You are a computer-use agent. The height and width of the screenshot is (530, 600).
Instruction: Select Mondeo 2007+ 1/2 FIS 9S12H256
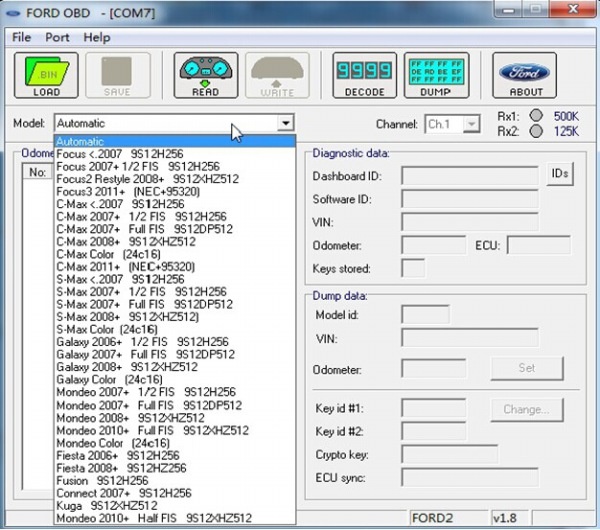tap(175, 392)
